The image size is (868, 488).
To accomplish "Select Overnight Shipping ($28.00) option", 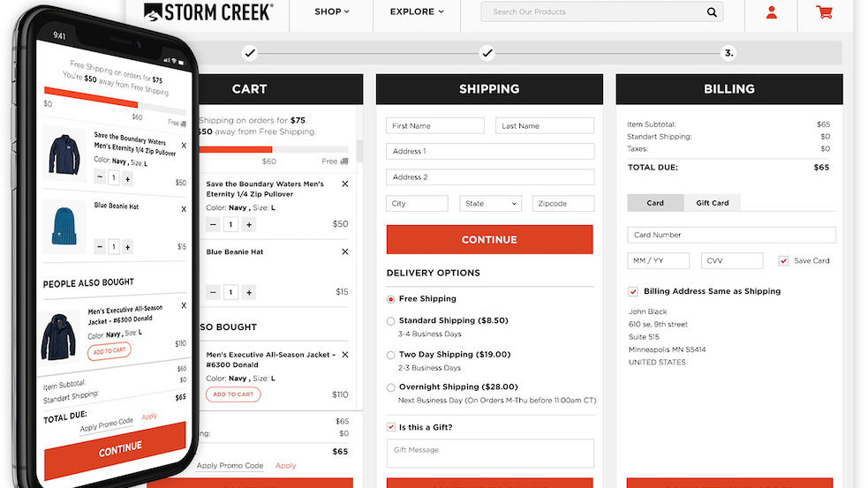I will point(391,388).
